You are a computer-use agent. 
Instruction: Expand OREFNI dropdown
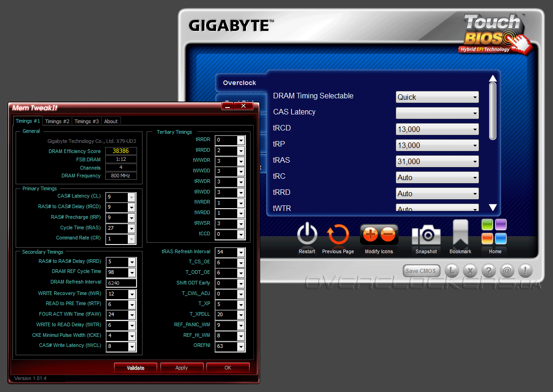coord(241,347)
